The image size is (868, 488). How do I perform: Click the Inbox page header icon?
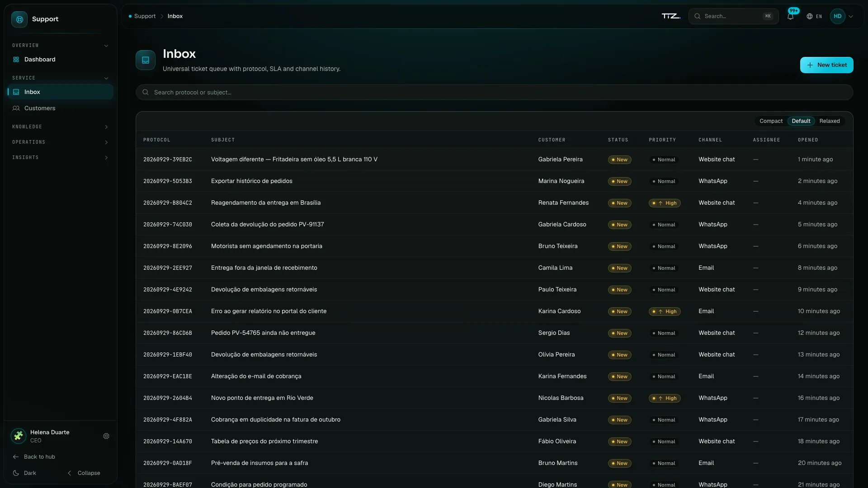tap(146, 60)
